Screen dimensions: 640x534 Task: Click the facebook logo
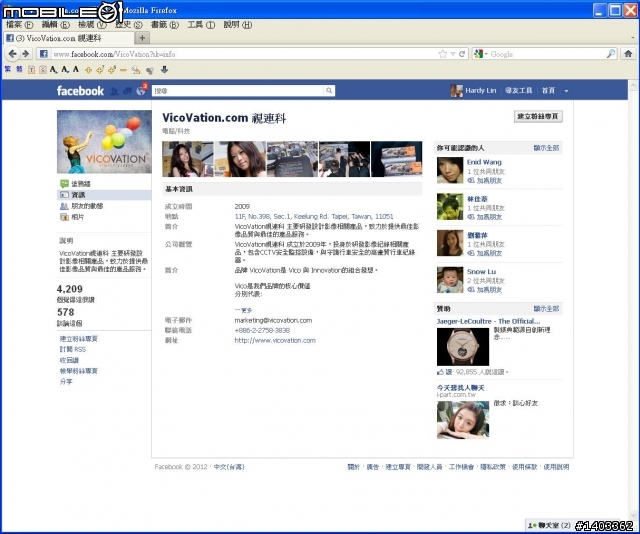80,91
